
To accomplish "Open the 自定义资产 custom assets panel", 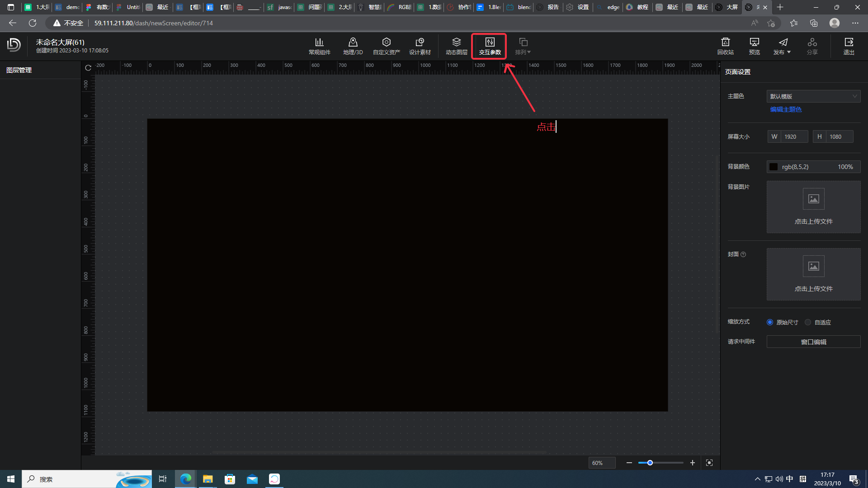I will coord(386,46).
